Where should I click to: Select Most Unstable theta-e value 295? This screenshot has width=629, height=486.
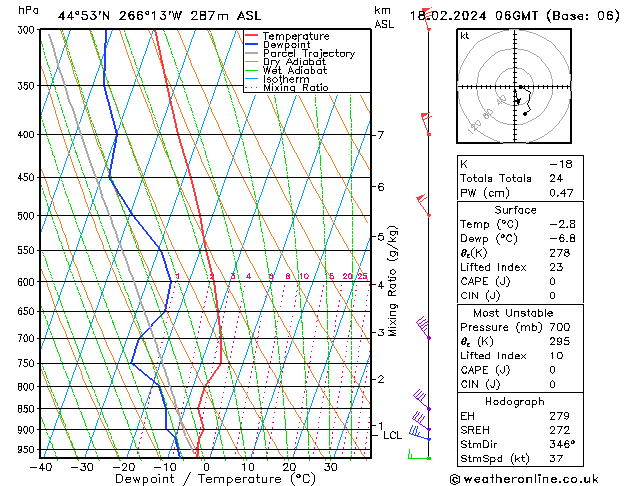[x=560, y=341]
